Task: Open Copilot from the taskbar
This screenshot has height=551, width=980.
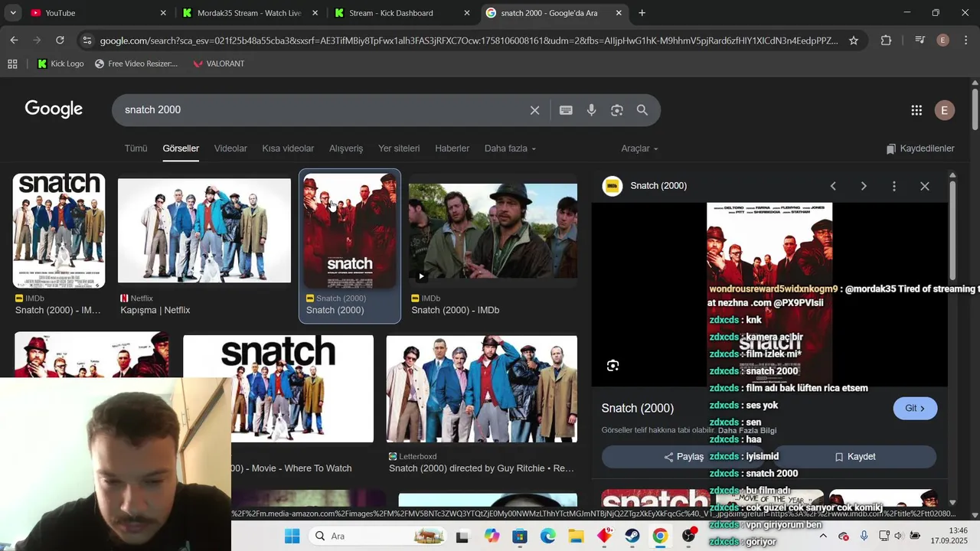Action: click(492, 536)
